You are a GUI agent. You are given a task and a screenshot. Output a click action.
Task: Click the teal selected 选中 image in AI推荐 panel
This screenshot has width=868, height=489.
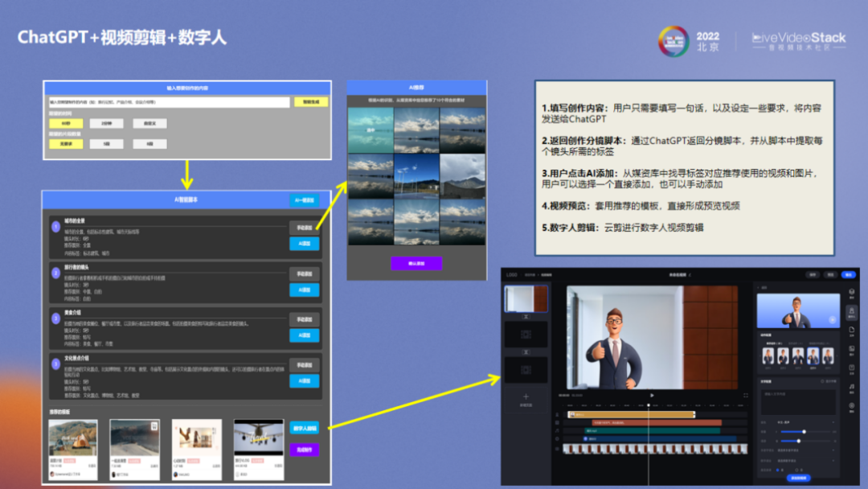point(371,130)
